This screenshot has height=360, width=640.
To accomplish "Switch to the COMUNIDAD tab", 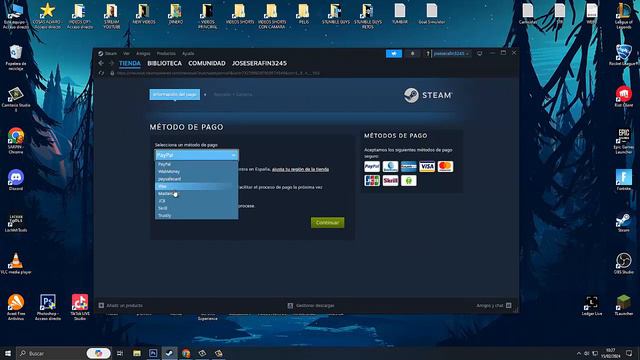I will 207,63.
